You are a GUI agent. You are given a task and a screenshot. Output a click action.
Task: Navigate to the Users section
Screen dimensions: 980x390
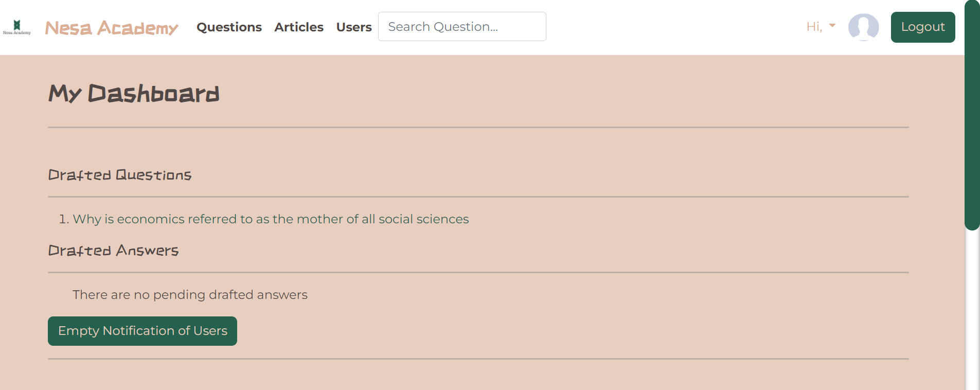pos(354,27)
